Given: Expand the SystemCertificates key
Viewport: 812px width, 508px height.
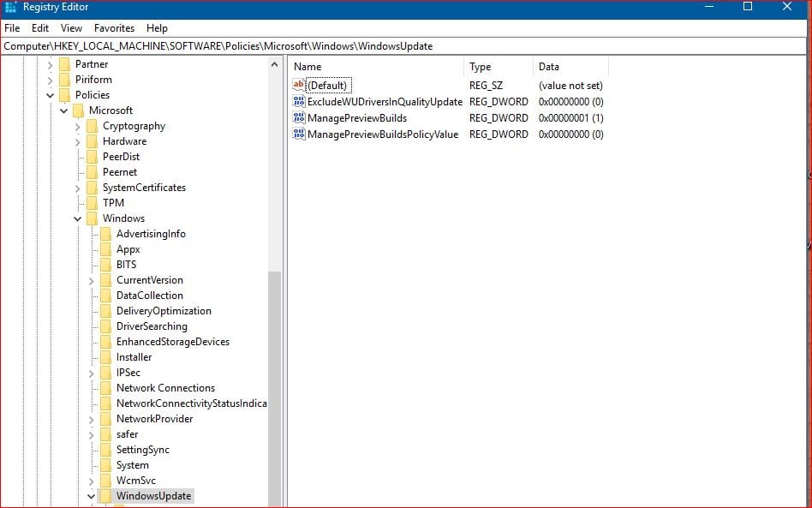Looking at the screenshot, I should click(x=78, y=188).
